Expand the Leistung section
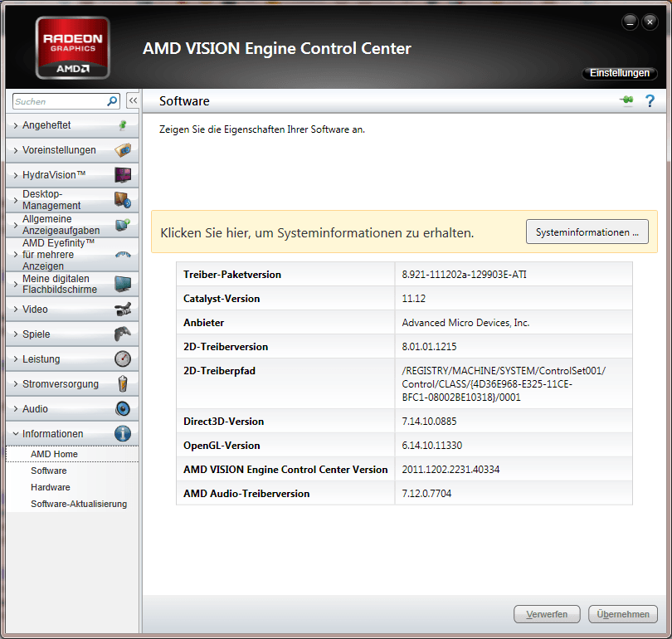The width and height of the screenshot is (672, 639). tap(16, 359)
